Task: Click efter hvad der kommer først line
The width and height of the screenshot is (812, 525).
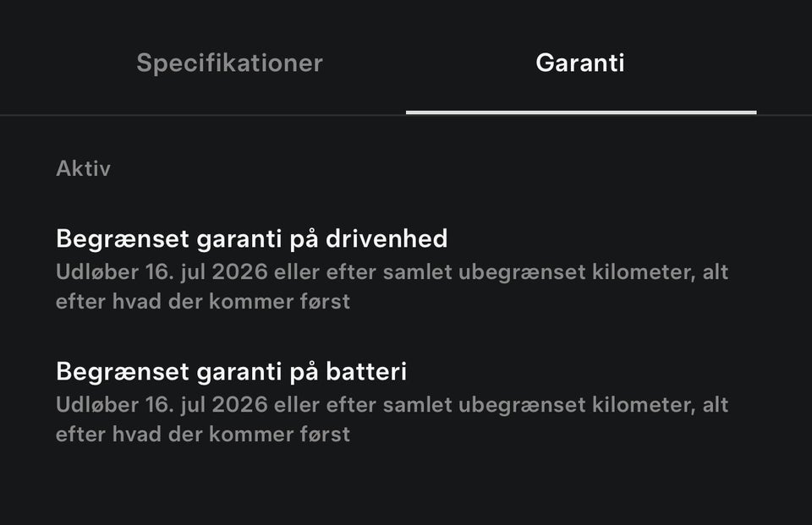Action: click(x=205, y=300)
